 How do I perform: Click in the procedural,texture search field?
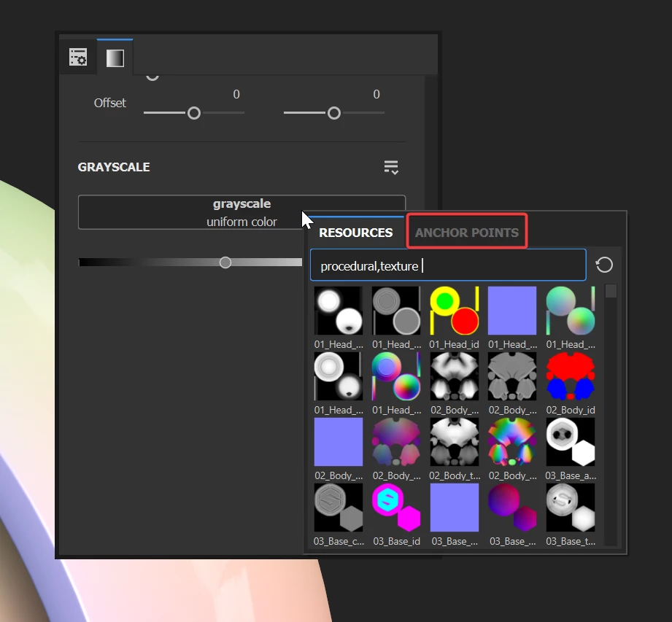(448, 265)
